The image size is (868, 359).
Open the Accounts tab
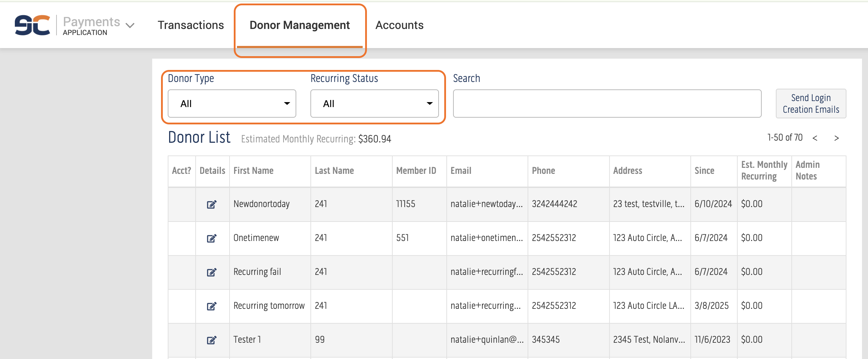399,25
